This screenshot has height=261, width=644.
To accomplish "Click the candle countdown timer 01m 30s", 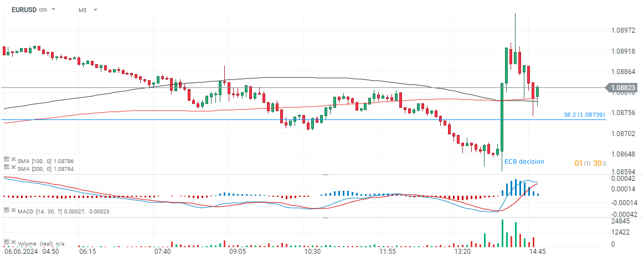I will pyautogui.click(x=590, y=163).
